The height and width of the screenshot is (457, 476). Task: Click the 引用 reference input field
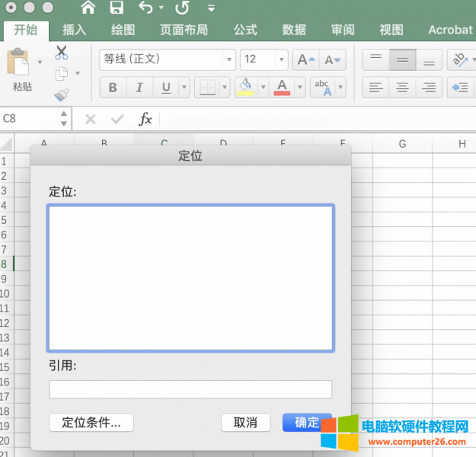coord(190,389)
